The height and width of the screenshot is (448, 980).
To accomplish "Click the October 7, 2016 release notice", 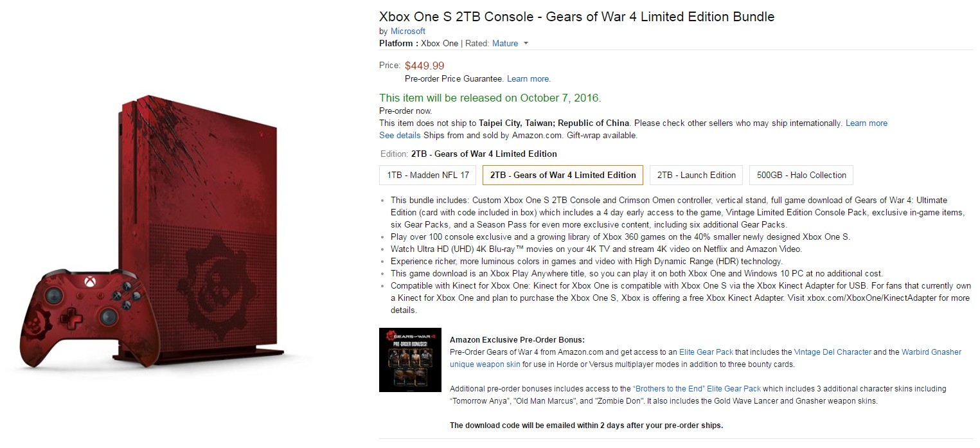I will [490, 98].
